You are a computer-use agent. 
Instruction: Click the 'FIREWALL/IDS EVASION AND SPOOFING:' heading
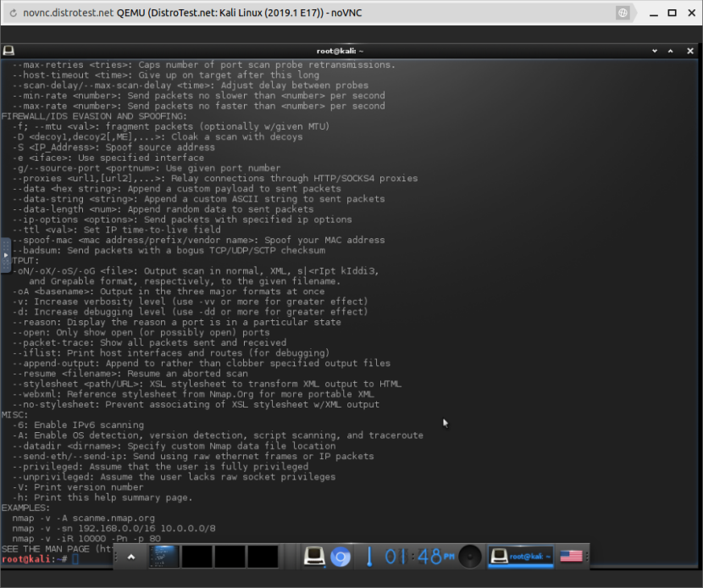(x=94, y=116)
